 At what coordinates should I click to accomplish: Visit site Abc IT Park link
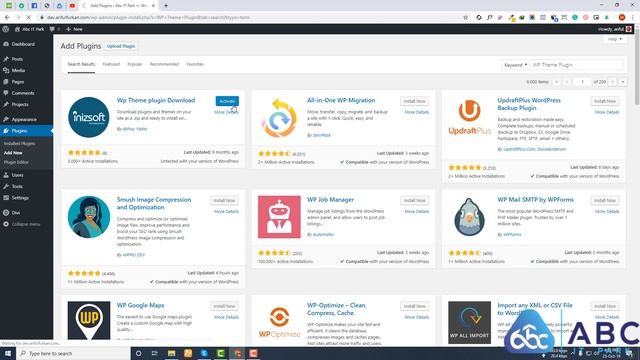29,29
